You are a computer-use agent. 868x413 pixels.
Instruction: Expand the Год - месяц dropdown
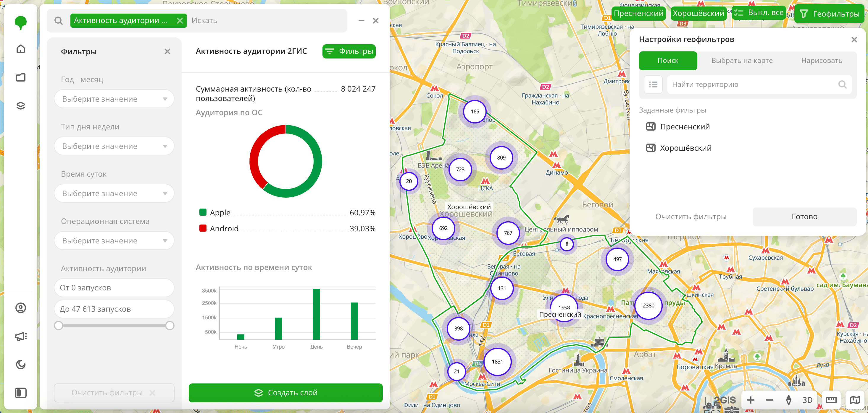tap(114, 99)
